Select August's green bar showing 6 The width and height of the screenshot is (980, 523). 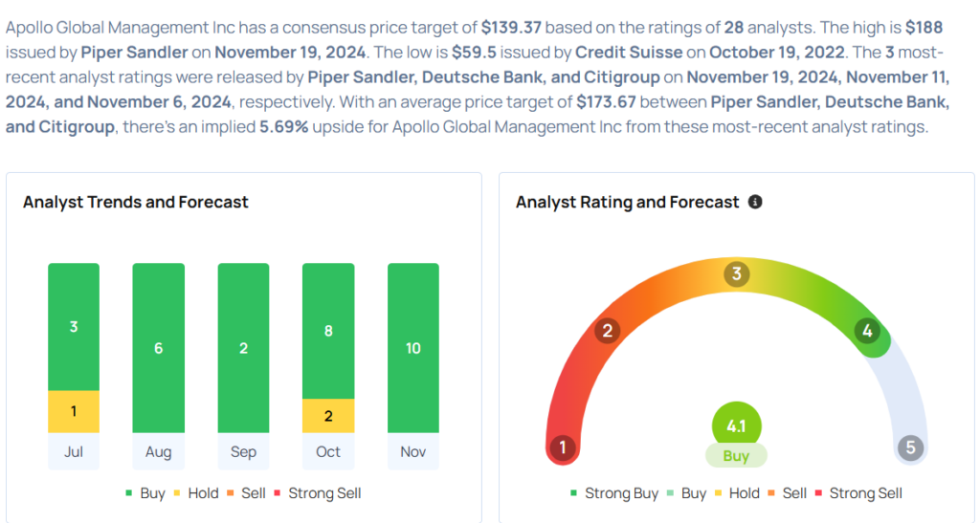159,348
